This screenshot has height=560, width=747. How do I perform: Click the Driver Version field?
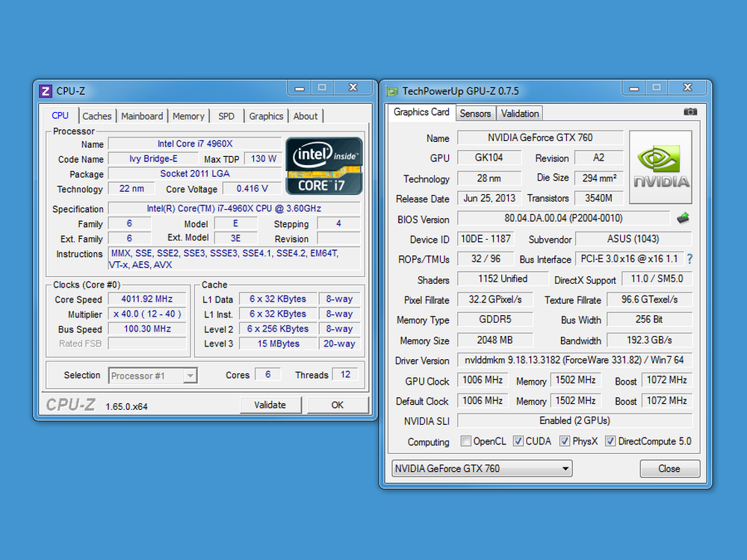click(x=574, y=360)
